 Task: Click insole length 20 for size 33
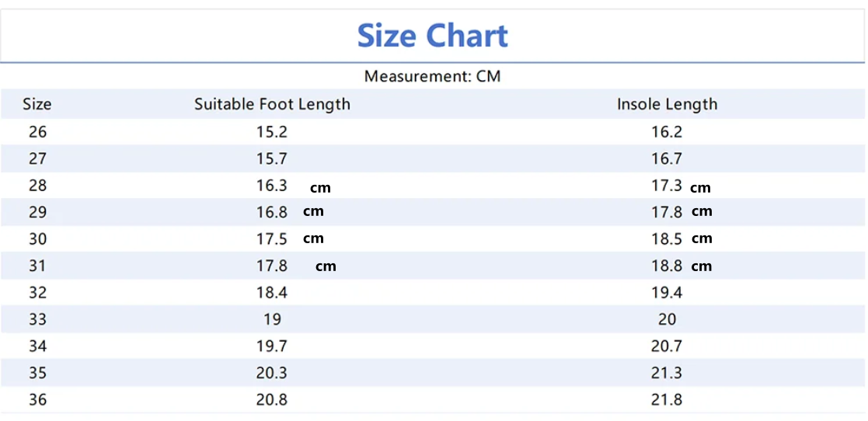[667, 319]
